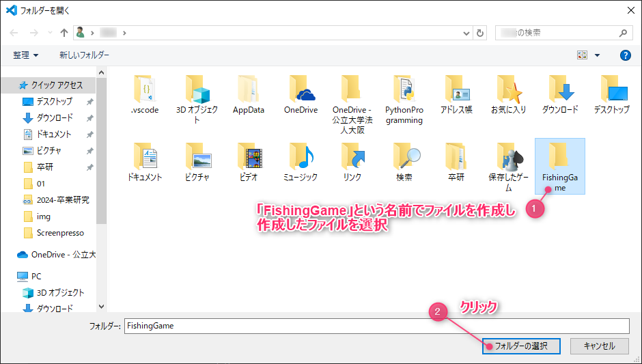Click the refresh button beside address bar
The image size is (642, 364).
tap(481, 33)
